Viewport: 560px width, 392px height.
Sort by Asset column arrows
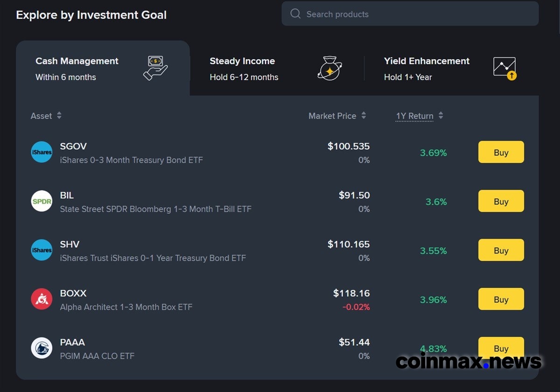[x=59, y=115]
